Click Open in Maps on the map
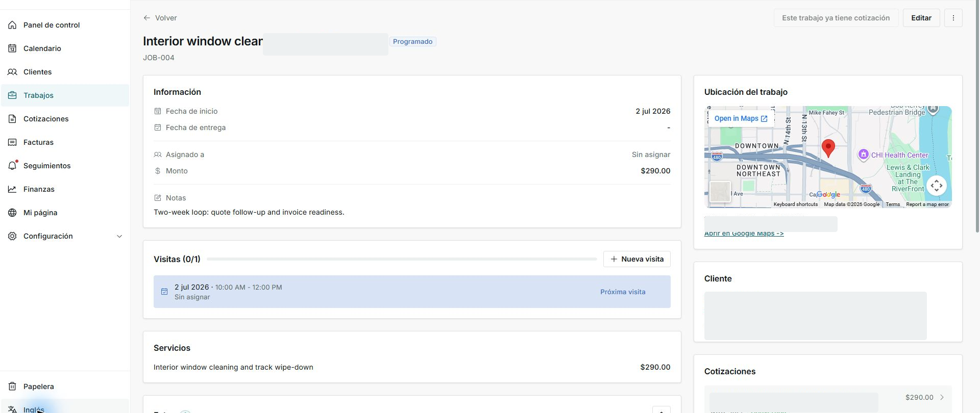This screenshot has height=413, width=980. 741,118
